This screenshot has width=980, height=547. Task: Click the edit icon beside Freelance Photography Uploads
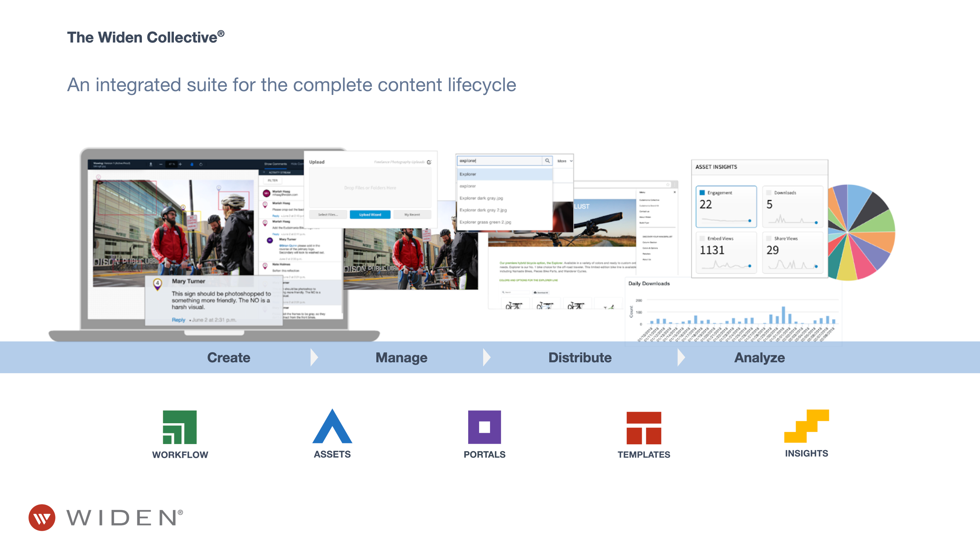(x=429, y=162)
